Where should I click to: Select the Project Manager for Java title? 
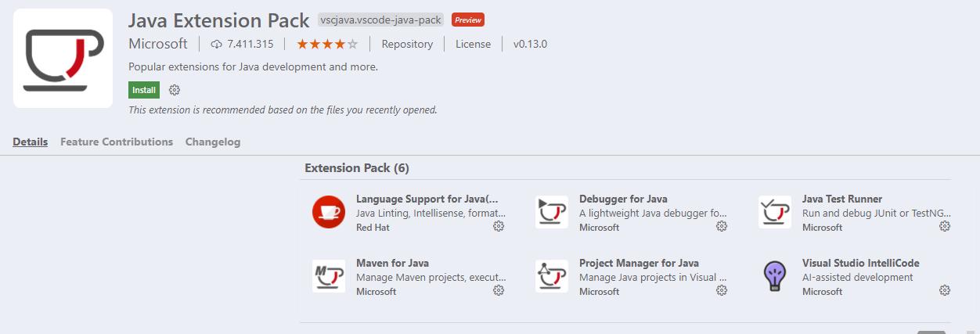[639, 263]
